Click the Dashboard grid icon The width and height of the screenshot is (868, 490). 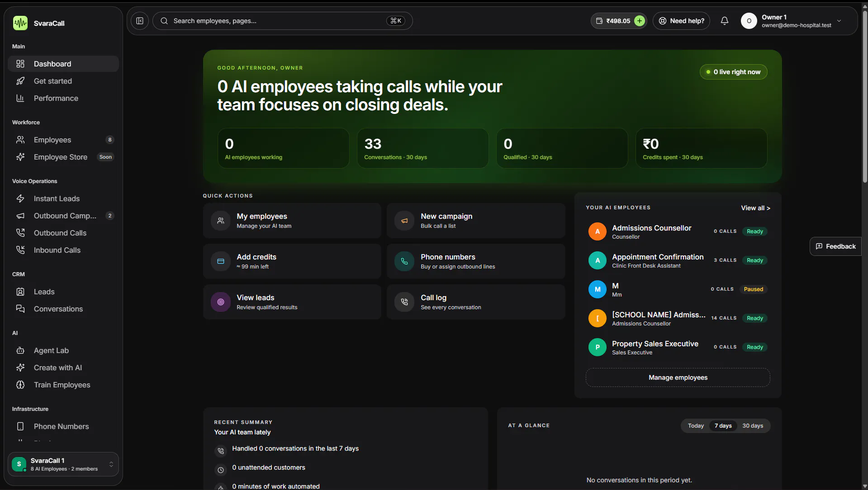tap(20, 64)
